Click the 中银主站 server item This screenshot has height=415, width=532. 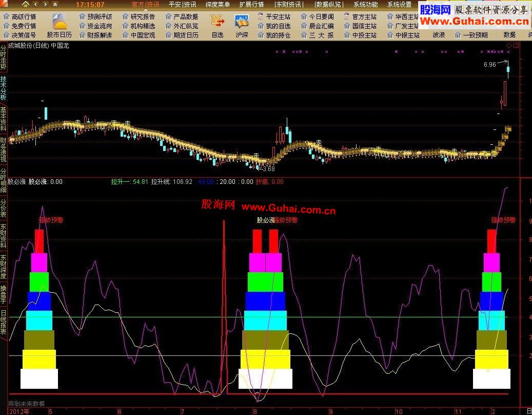click(x=403, y=35)
